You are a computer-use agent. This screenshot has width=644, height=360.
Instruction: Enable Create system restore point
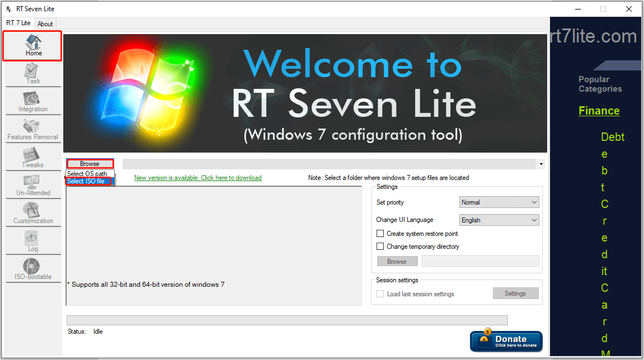(380, 234)
